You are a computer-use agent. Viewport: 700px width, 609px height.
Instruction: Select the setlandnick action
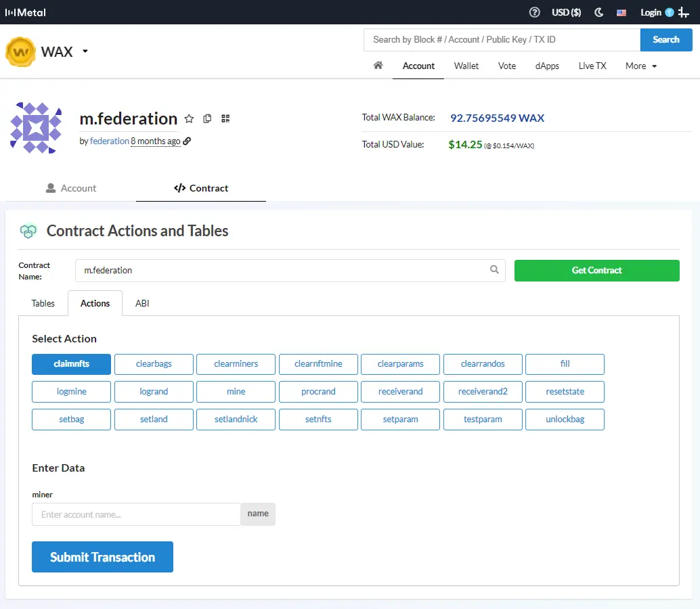click(x=236, y=420)
